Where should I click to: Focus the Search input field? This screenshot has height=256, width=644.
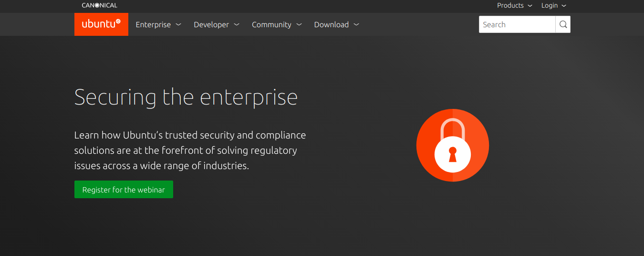tap(517, 24)
